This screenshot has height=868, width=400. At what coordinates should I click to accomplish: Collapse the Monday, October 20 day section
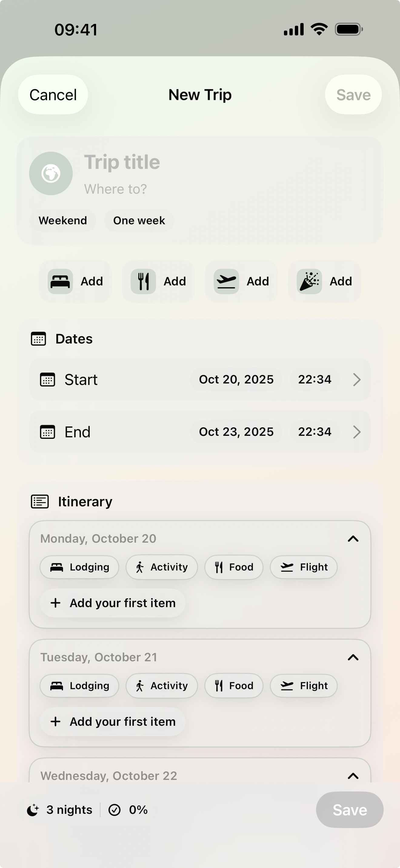(x=353, y=539)
